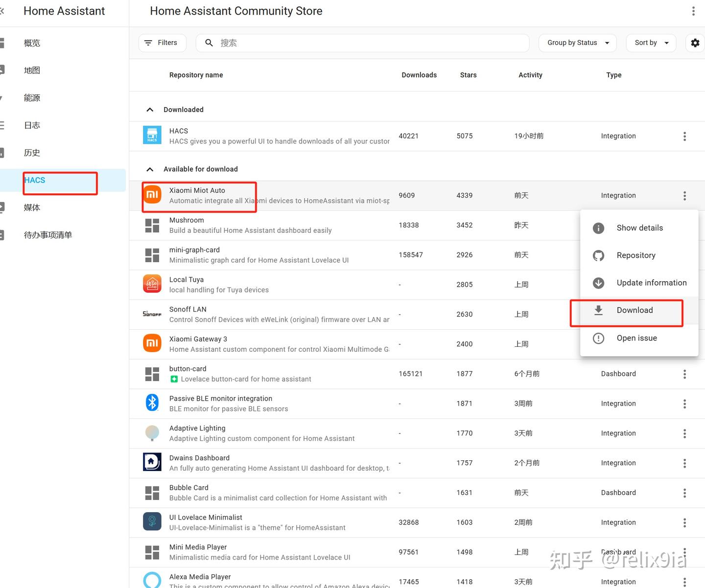Click the search magnifier icon
Screen dimensions: 705x588
tap(209, 43)
